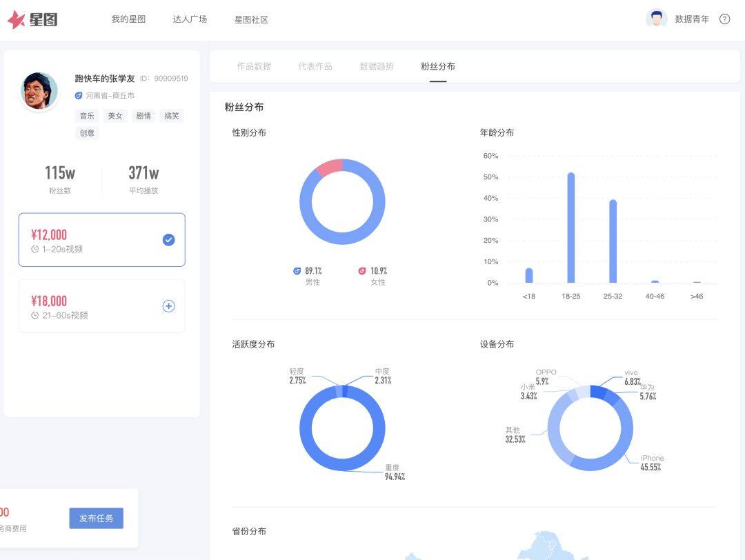The image size is (745, 560).
Task: Click the clock icon beside 21-60s视频
Action: (x=35, y=315)
